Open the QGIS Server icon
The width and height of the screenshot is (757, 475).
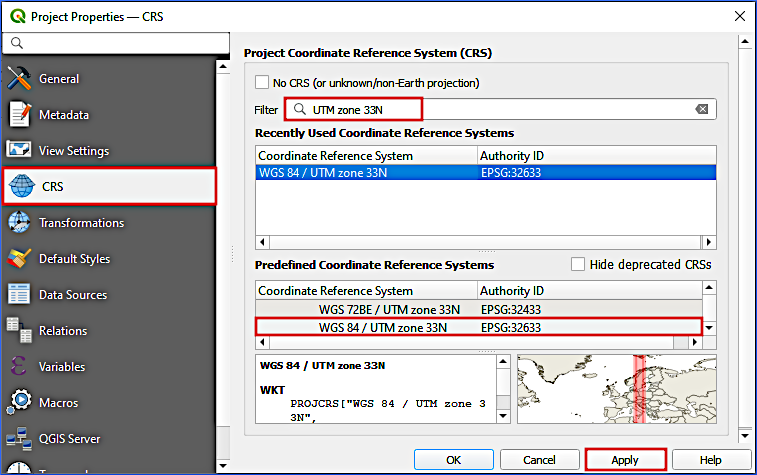coord(19,438)
